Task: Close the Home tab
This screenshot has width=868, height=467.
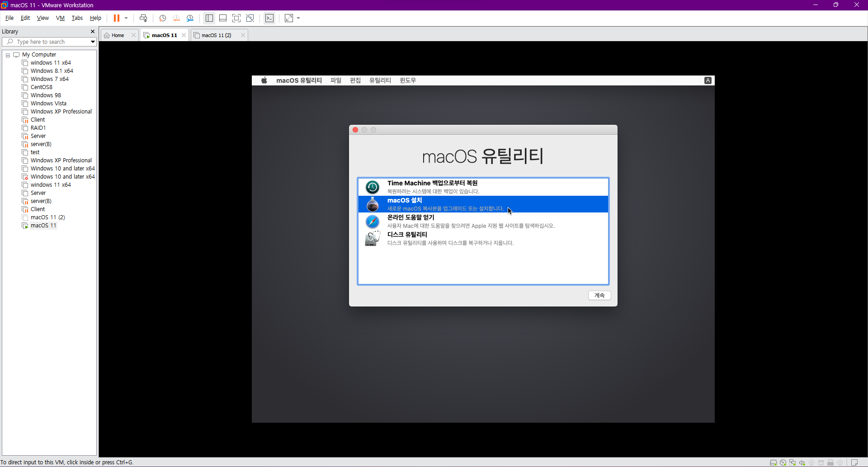Action: [x=133, y=35]
